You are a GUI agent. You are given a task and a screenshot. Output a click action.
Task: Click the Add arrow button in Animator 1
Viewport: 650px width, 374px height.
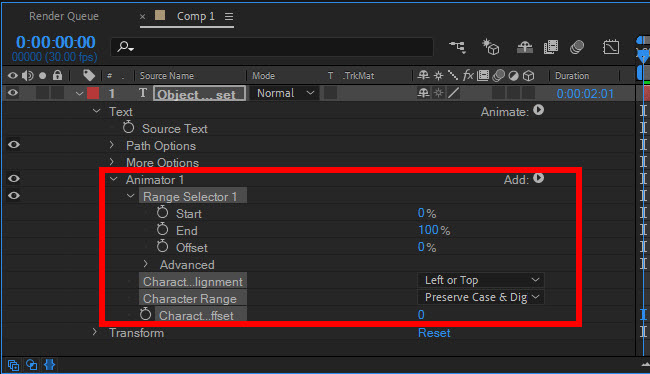pos(538,178)
